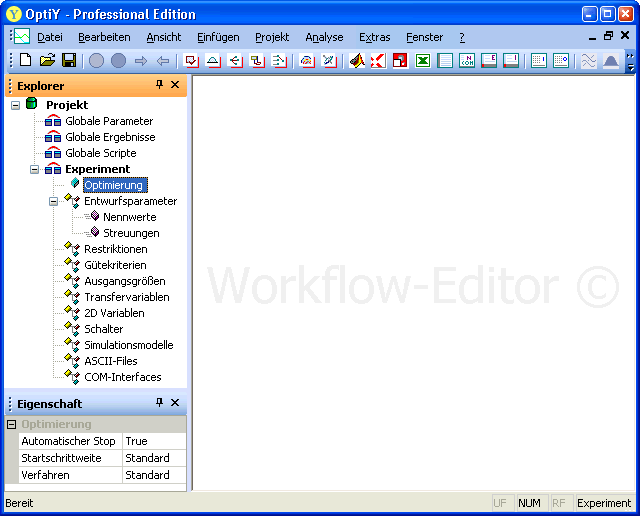Click the forward arrow toolbar icon
Screen dimensions: 640x516
click(140, 61)
